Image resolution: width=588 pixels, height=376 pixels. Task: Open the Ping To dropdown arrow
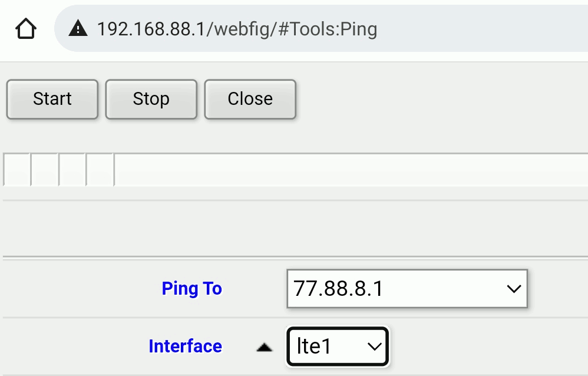[x=513, y=289]
